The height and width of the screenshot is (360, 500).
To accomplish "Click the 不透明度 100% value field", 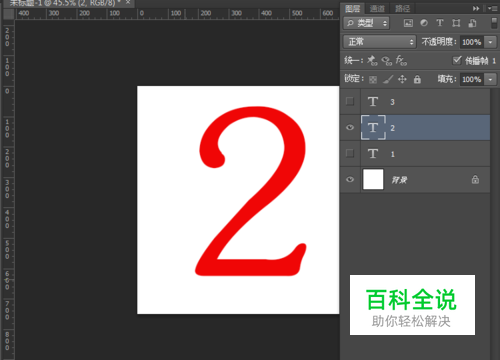I will [472, 42].
